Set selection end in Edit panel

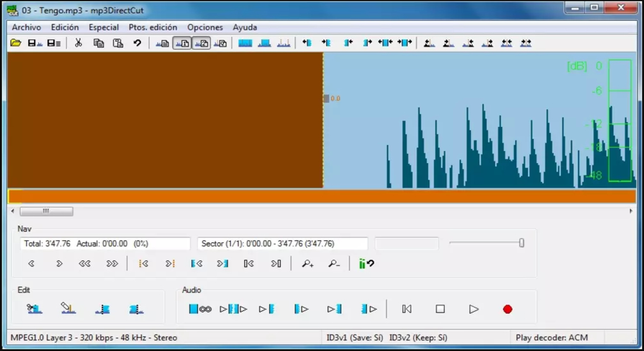(136, 309)
